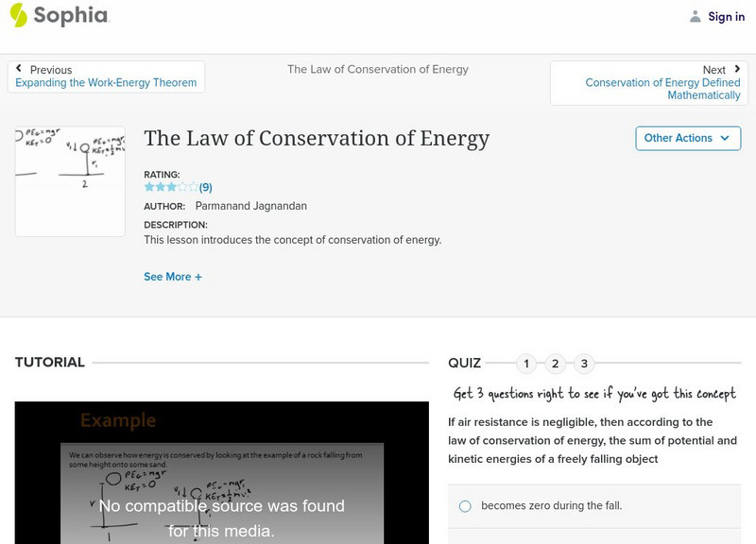
Task: Open "Expanding the Work-Energy Theorem" lesson
Action: click(107, 82)
